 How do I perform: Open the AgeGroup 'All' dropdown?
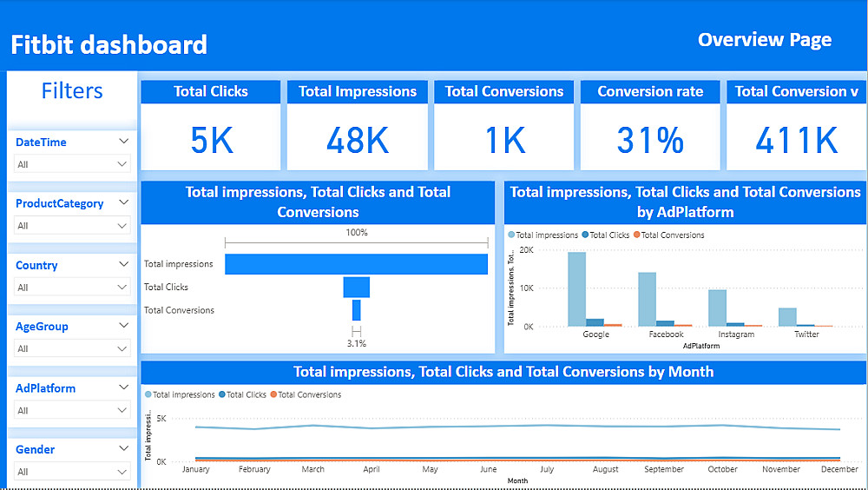[72, 348]
